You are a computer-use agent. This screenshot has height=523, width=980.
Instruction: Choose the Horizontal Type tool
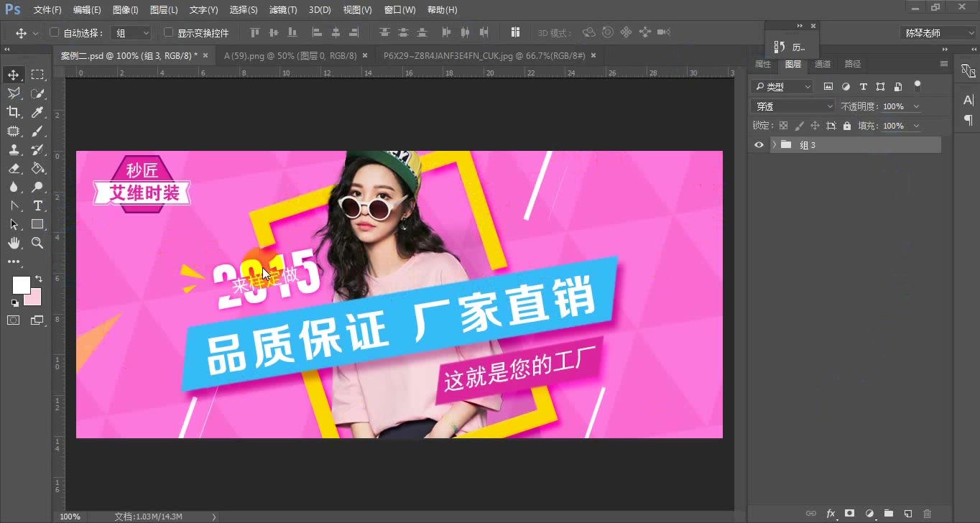click(x=37, y=205)
